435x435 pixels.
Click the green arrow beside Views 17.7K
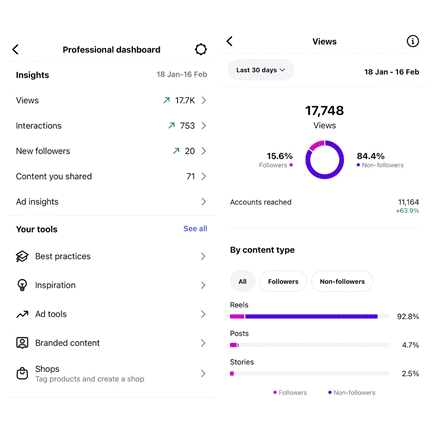coord(167,100)
